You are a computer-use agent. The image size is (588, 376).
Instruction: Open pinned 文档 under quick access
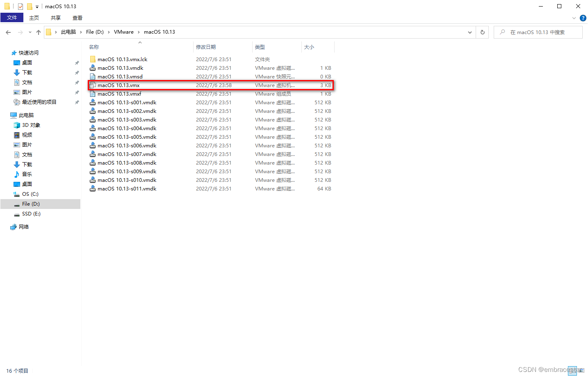click(x=27, y=83)
